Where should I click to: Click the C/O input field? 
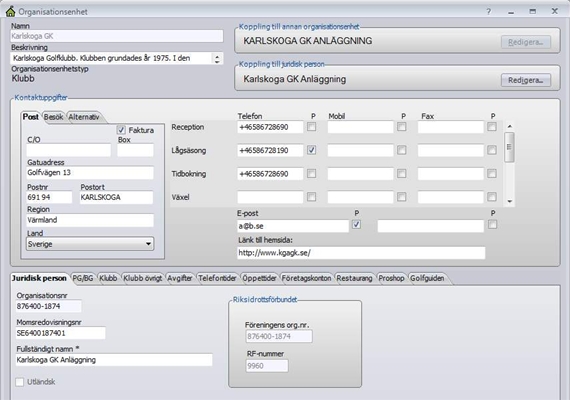pyautogui.click(x=69, y=150)
